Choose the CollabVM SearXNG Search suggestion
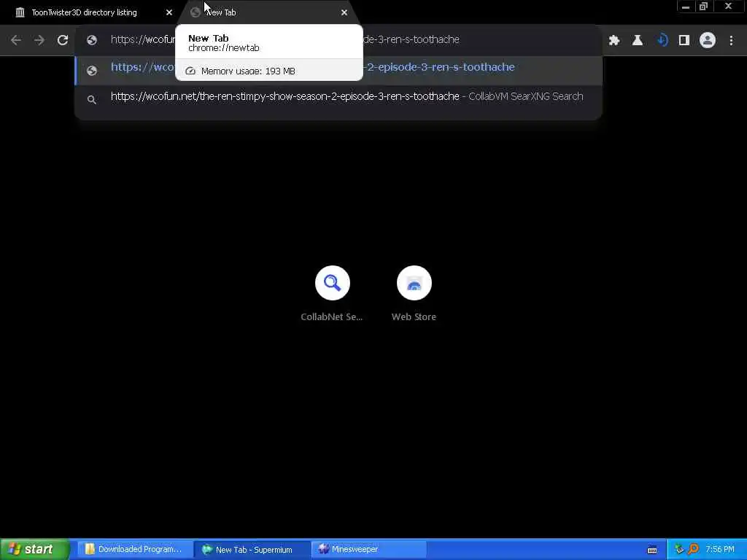Screen dimensions: 747x560 point(338,97)
